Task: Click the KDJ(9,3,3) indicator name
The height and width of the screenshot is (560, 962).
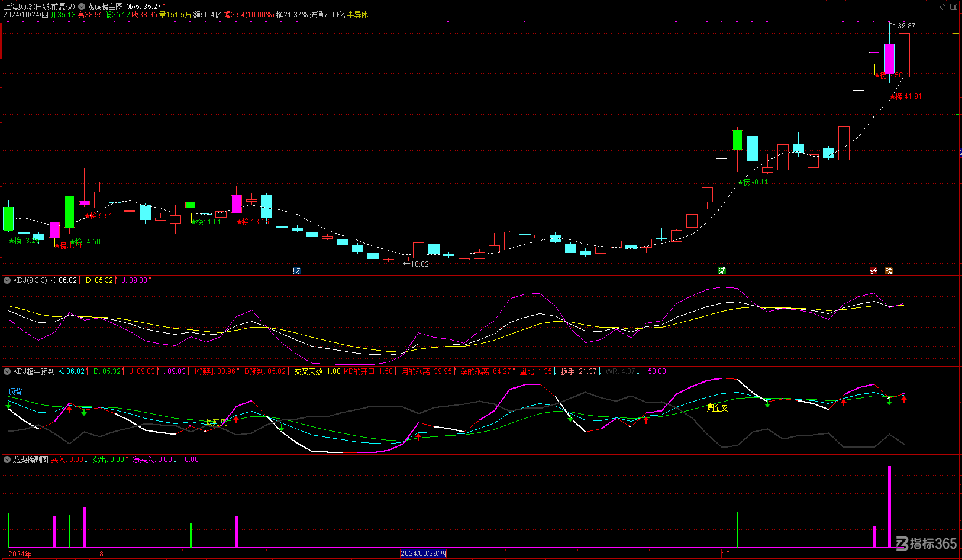Action: click(x=30, y=280)
